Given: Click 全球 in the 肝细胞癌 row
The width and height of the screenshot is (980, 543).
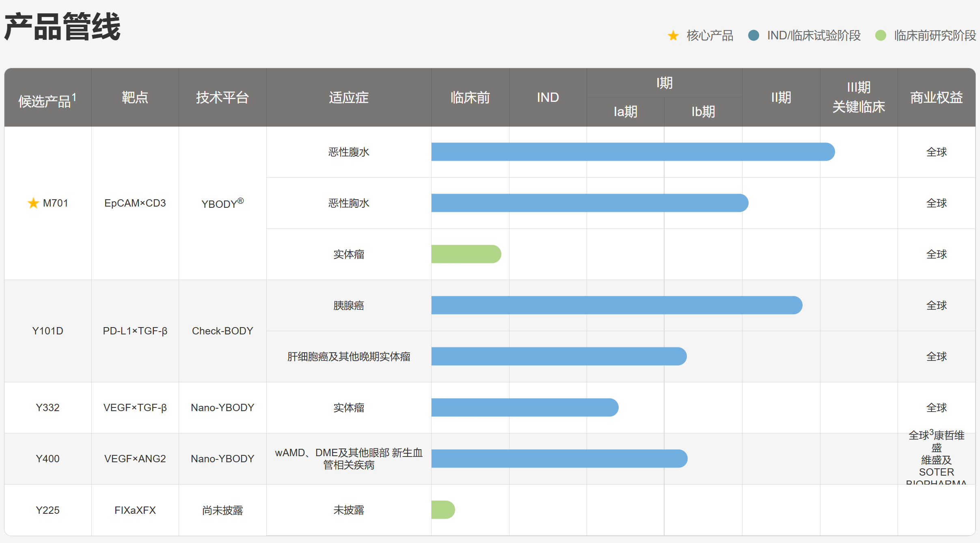Looking at the screenshot, I should pos(937,356).
